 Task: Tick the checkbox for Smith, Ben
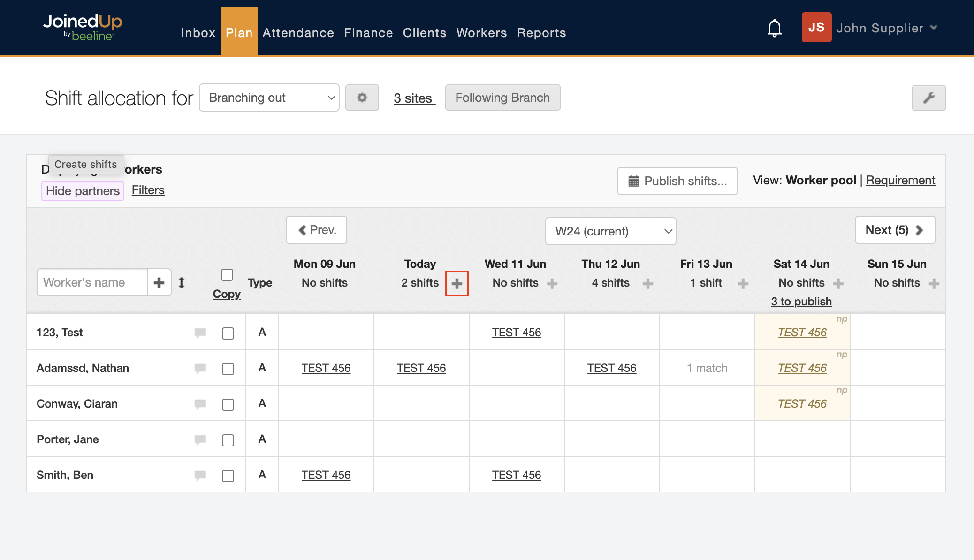[x=228, y=476]
